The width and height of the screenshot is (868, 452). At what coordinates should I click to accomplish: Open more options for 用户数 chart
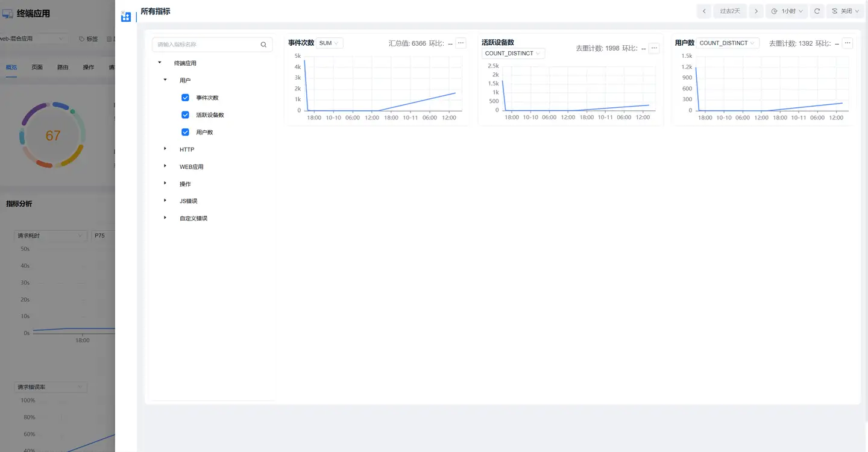click(848, 43)
